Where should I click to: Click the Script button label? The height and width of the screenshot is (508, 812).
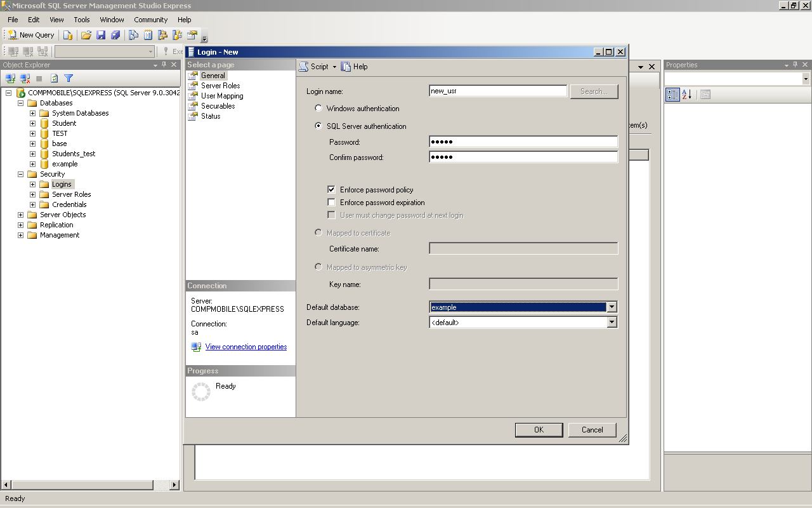click(320, 67)
